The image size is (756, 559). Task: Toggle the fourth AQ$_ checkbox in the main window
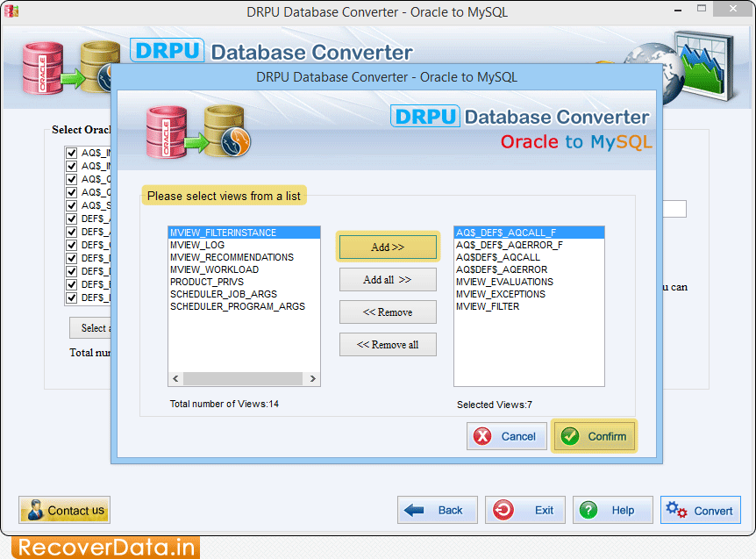[71, 192]
